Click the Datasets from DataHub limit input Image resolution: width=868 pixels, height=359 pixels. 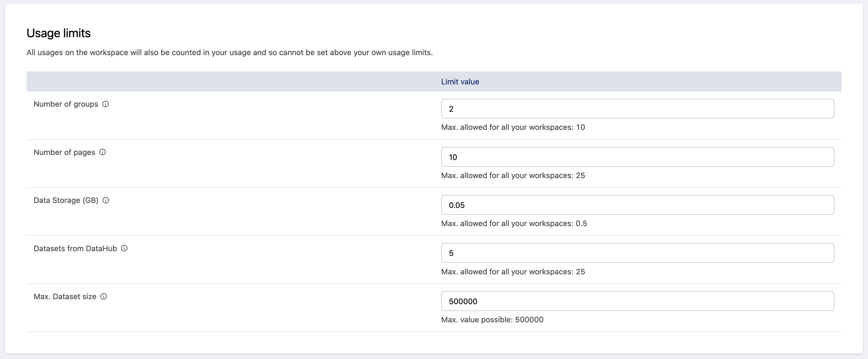(637, 253)
